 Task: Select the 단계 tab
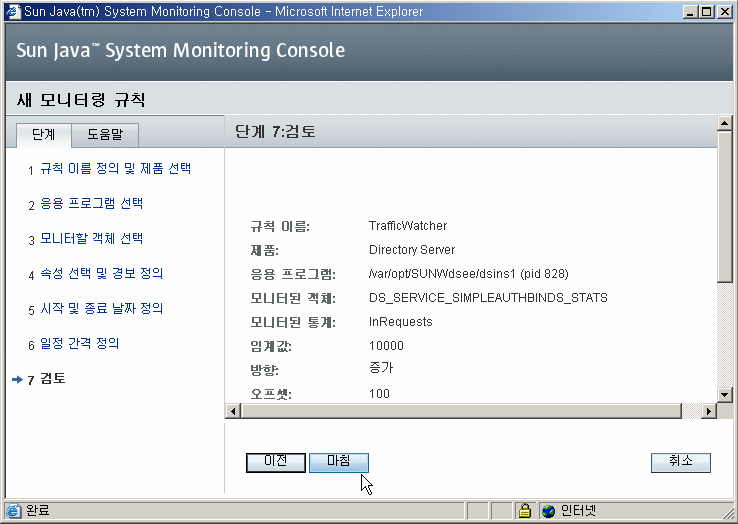pos(43,135)
